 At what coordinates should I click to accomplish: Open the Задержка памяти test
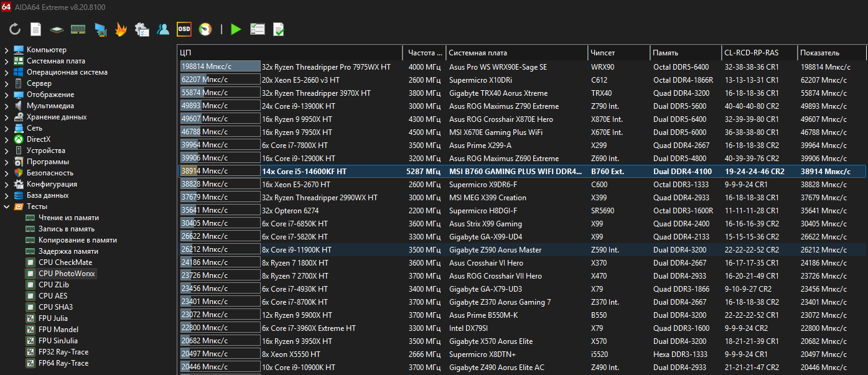coord(68,251)
